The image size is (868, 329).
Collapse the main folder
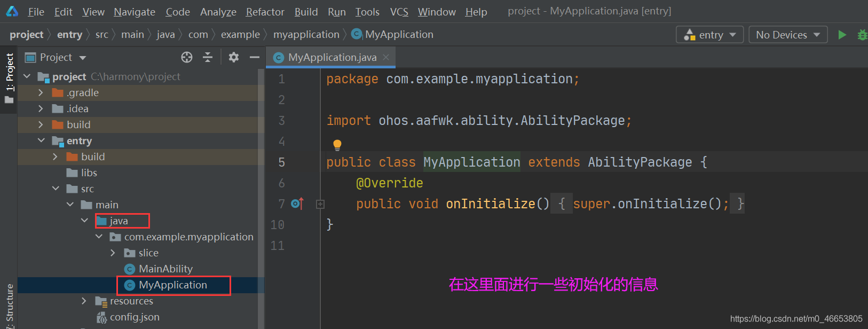click(70, 205)
